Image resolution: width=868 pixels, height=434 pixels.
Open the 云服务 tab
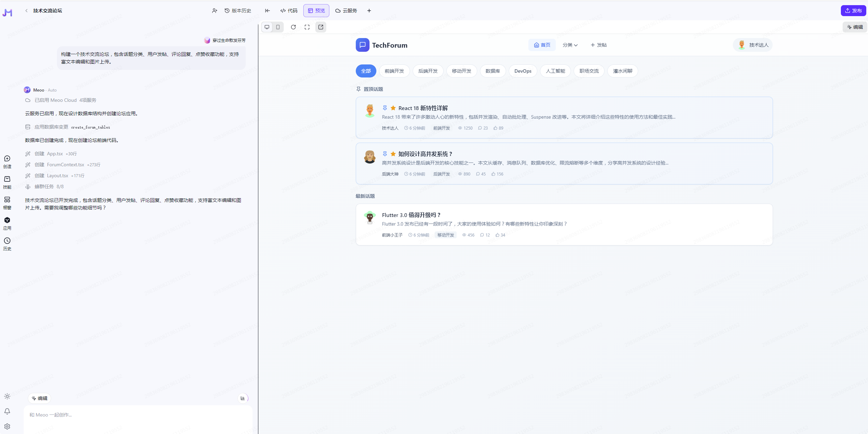(x=346, y=11)
